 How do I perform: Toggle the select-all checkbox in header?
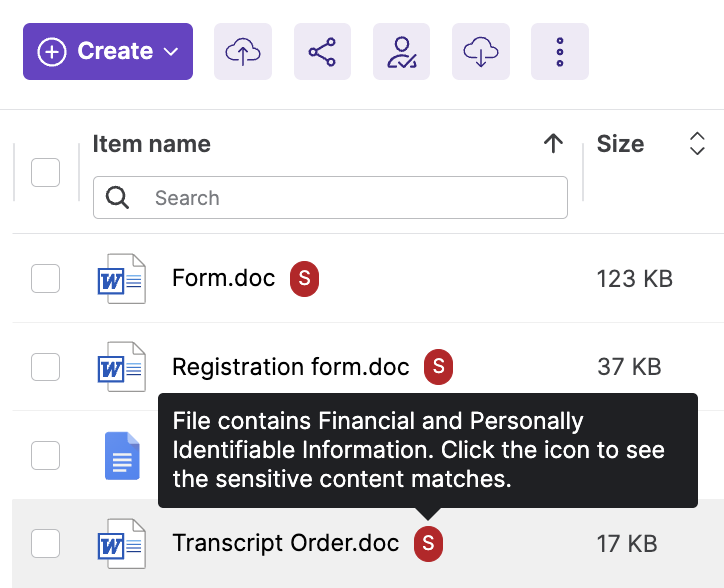45,172
